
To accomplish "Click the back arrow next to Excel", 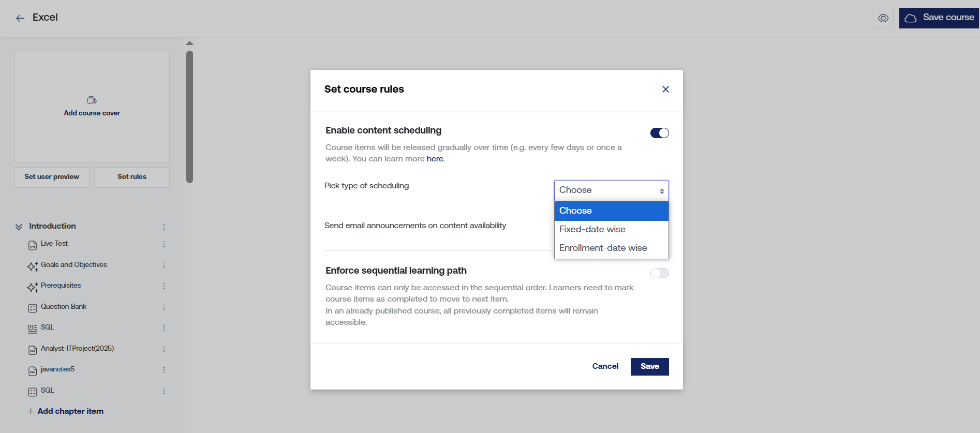I will pyautogui.click(x=20, y=18).
